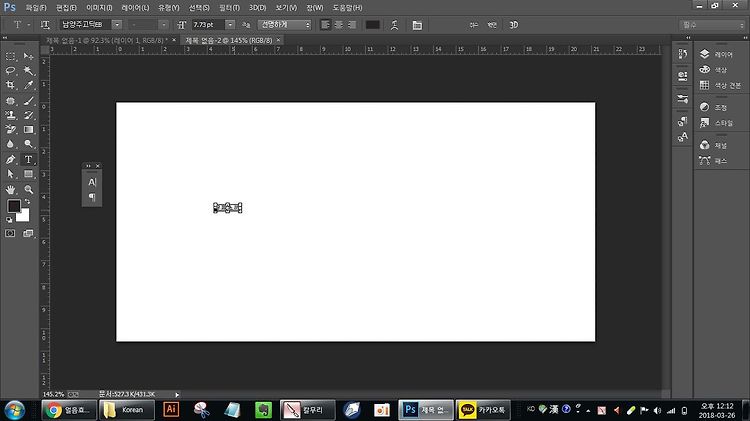Open the 채널 (Channels) panel
Image resolution: width=750 pixels, height=421 pixels.
(713, 145)
